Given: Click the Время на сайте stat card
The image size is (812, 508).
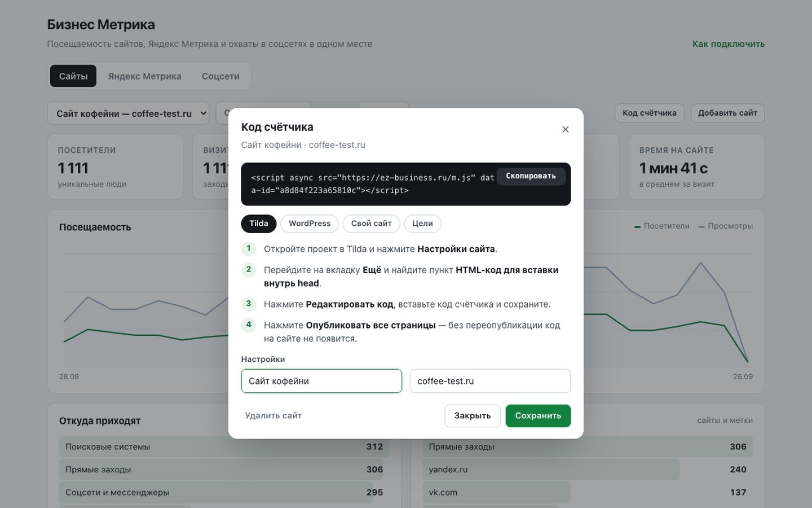Looking at the screenshot, I should tap(697, 167).
